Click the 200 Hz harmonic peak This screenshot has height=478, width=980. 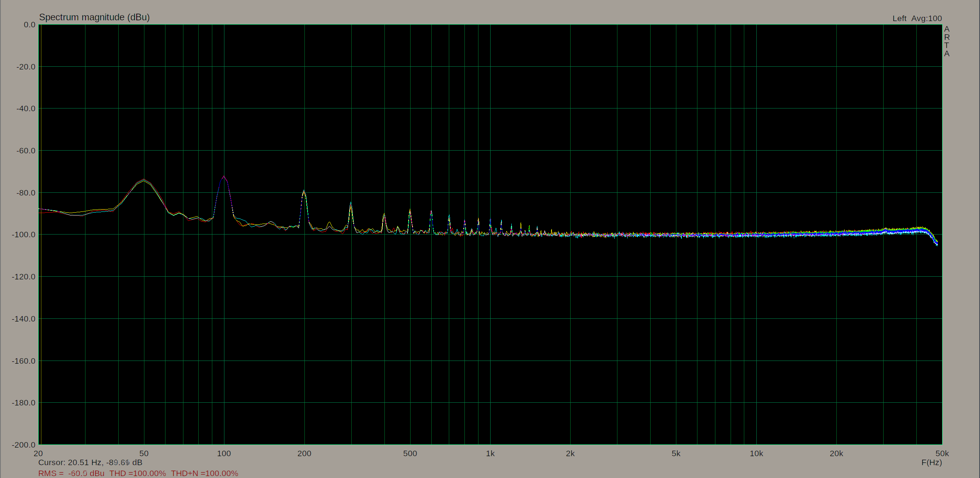(x=304, y=191)
